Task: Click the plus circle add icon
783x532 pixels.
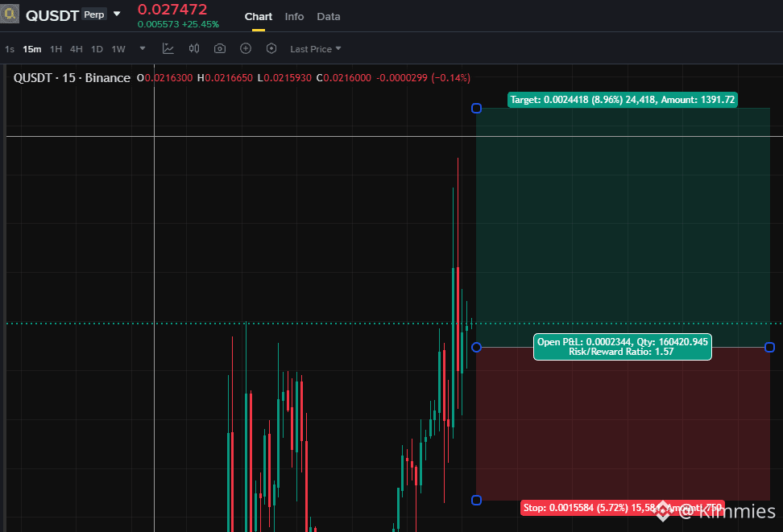Action: [x=246, y=48]
